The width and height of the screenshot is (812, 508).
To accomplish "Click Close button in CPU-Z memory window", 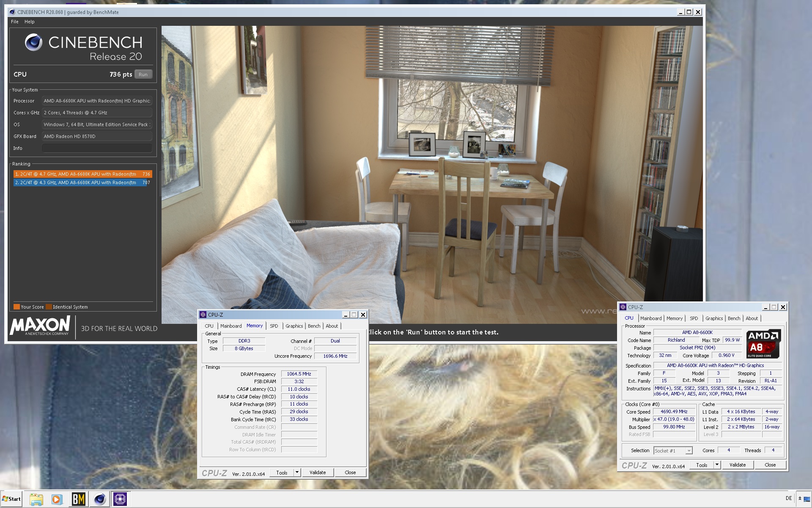I will click(350, 472).
